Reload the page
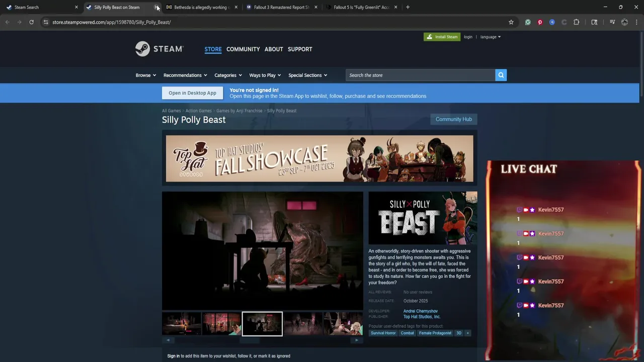The height and width of the screenshot is (362, 644). point(31,22)
